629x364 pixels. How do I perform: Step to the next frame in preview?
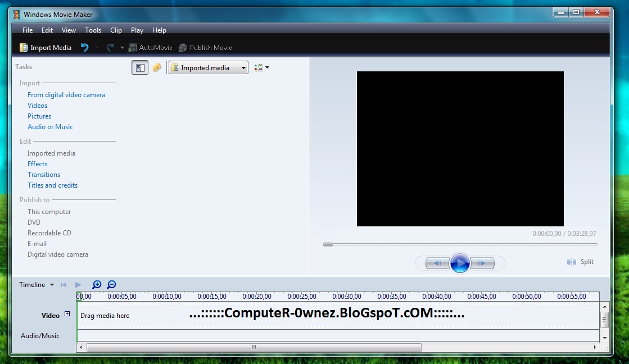(482, 263)
